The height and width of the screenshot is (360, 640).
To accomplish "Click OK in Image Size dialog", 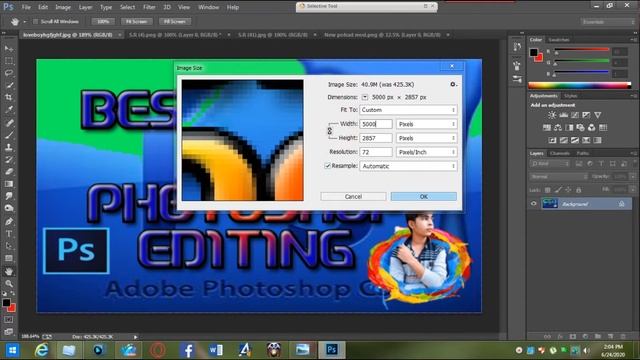I will (x=424, y=196).
